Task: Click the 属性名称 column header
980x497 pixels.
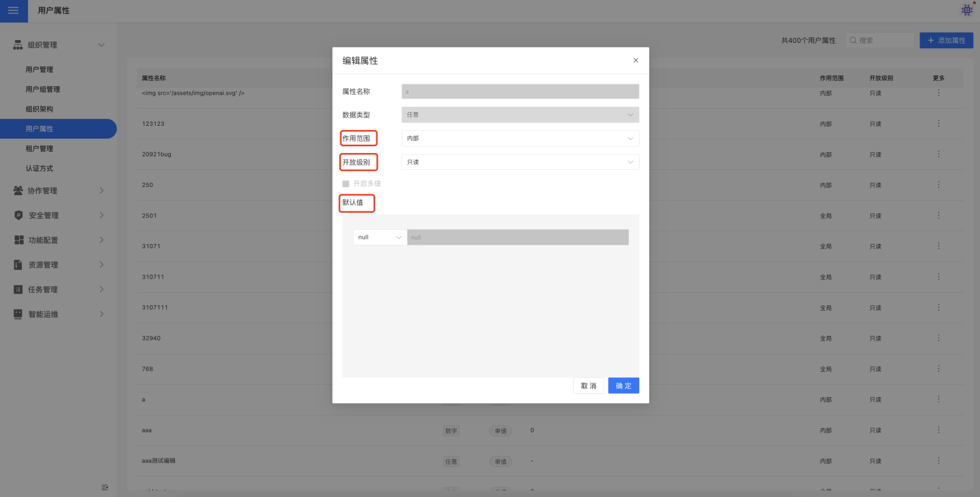Action: pyautogui.click(x=154, y=78)
